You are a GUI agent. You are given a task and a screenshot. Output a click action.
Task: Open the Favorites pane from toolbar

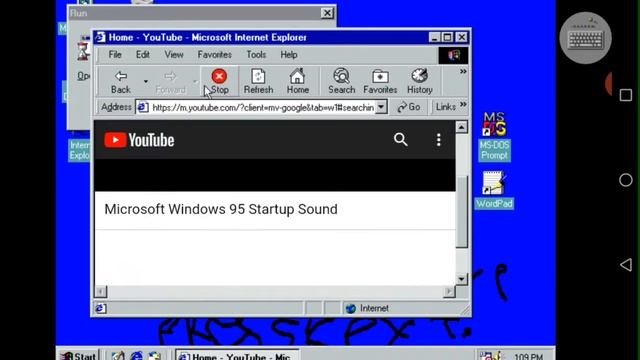pos(380,82)
